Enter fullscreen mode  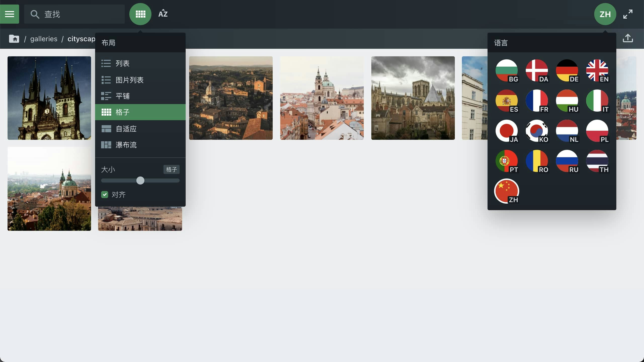627,14
